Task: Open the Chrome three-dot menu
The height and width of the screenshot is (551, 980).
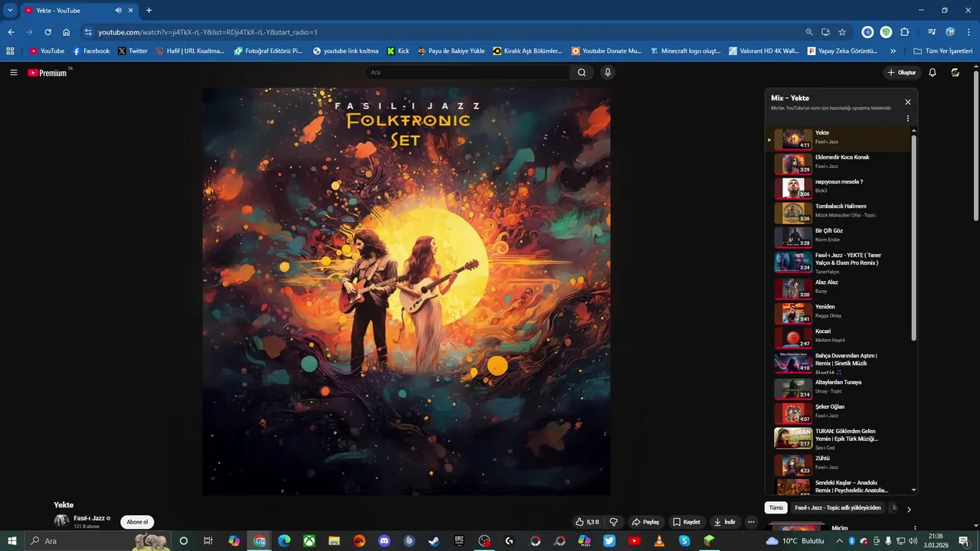Action: pos(969,32)
